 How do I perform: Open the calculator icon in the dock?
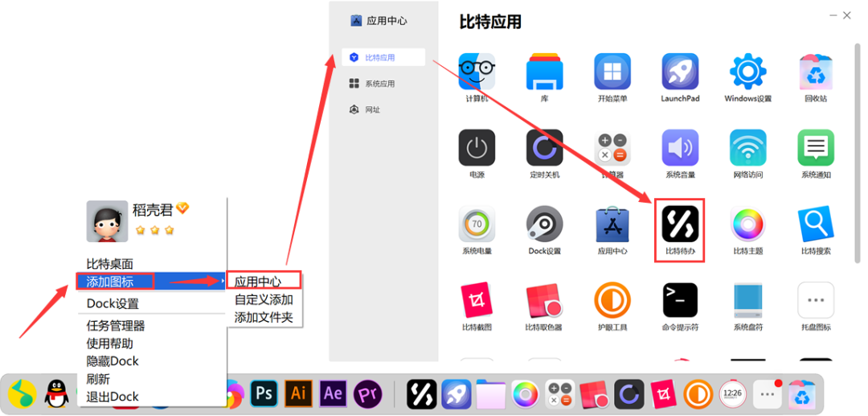(x=559, y=393)
